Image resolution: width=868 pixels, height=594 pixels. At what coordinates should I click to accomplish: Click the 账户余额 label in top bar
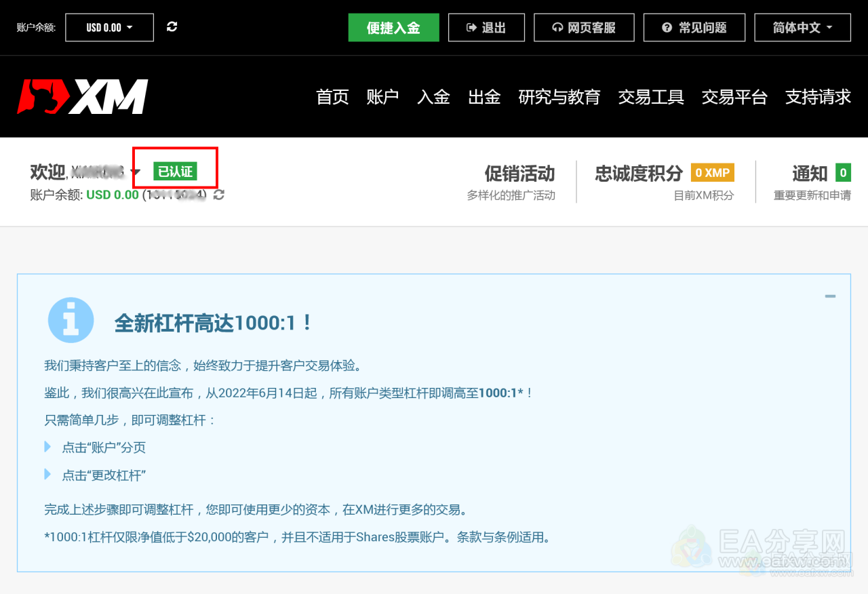tap(36, 28)
